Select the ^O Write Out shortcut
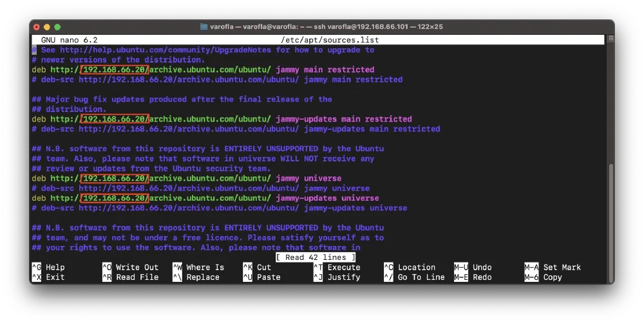644x323 pixels. [130, 268]
